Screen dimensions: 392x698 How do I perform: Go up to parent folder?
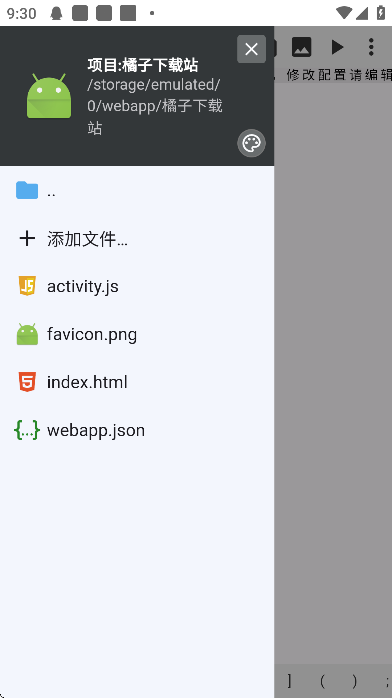click(137, 191)
